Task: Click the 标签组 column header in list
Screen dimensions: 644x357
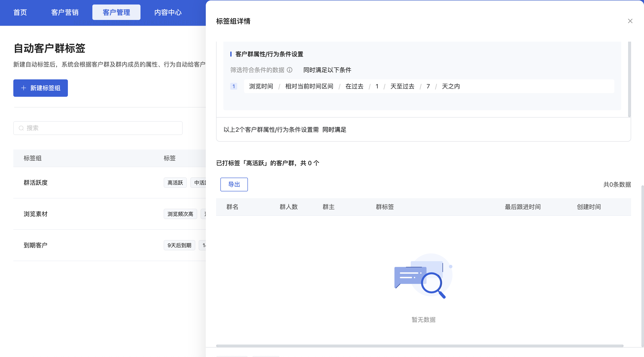Action: [x=32, y=158]
